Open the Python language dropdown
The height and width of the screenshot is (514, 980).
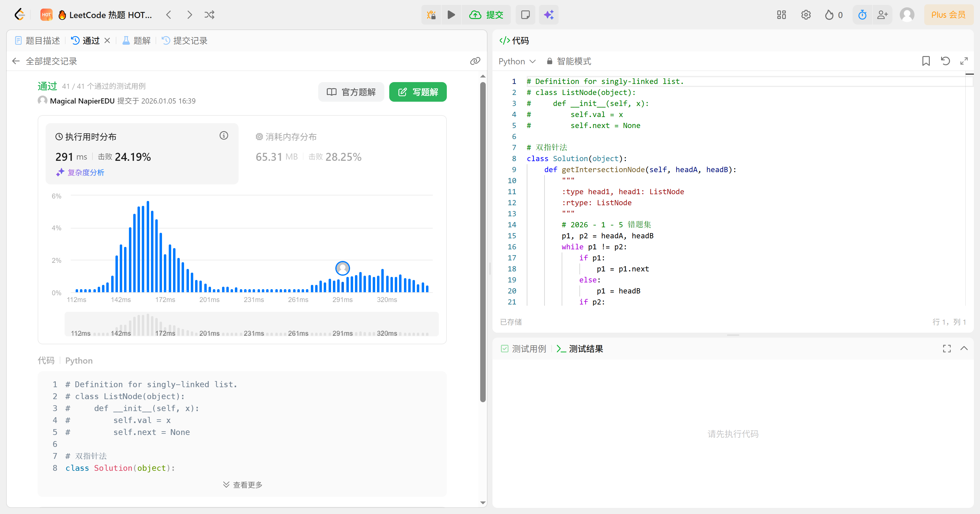tap(517, 61)
